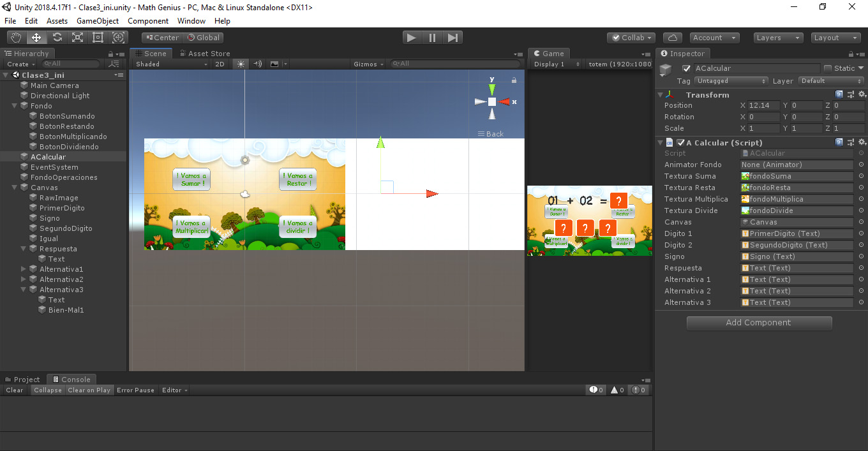Switch to the Asset Store tab

point(205,54)
